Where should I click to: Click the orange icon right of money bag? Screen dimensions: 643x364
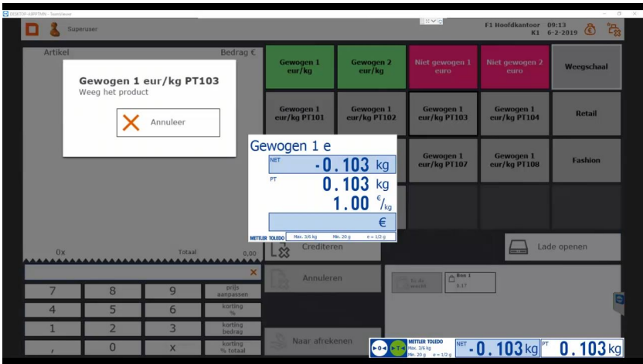click(x=614, y=29)
